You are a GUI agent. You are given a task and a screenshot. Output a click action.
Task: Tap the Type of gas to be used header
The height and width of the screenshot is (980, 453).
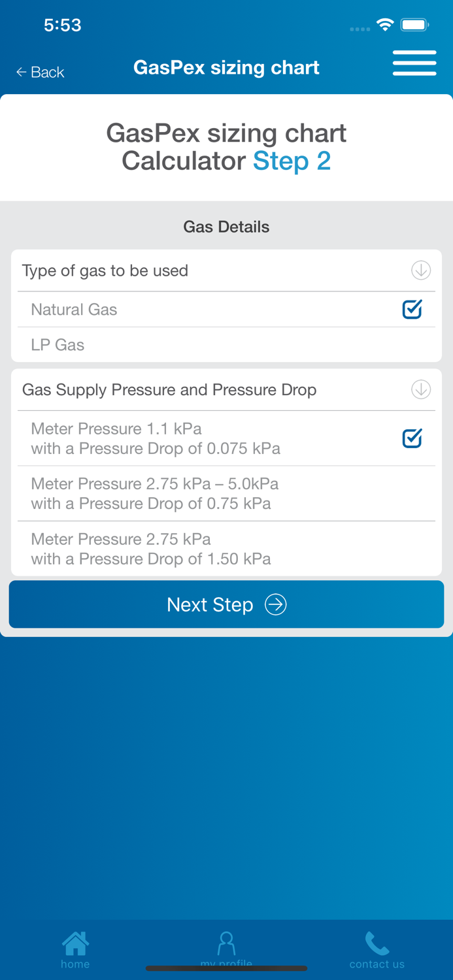(x=105, y=270)
